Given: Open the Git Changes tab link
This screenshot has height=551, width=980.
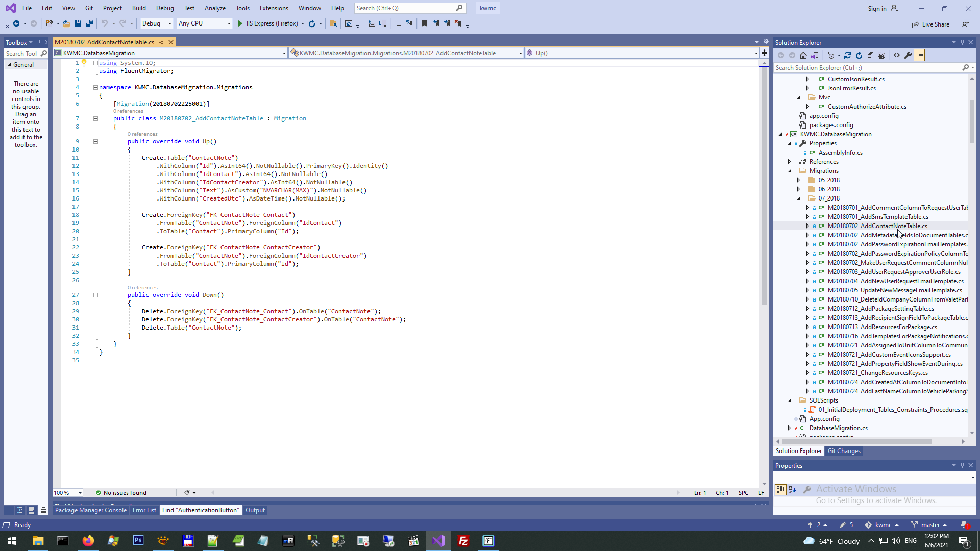Looking at the screenshot, I should [x=844, y=451].
